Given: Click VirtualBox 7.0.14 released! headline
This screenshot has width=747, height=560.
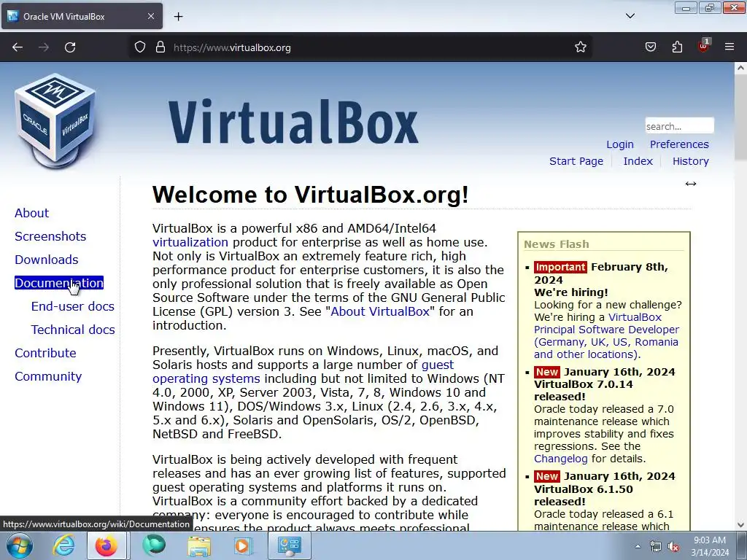Looking at the screenshot, I should click(x=584, y=391).
